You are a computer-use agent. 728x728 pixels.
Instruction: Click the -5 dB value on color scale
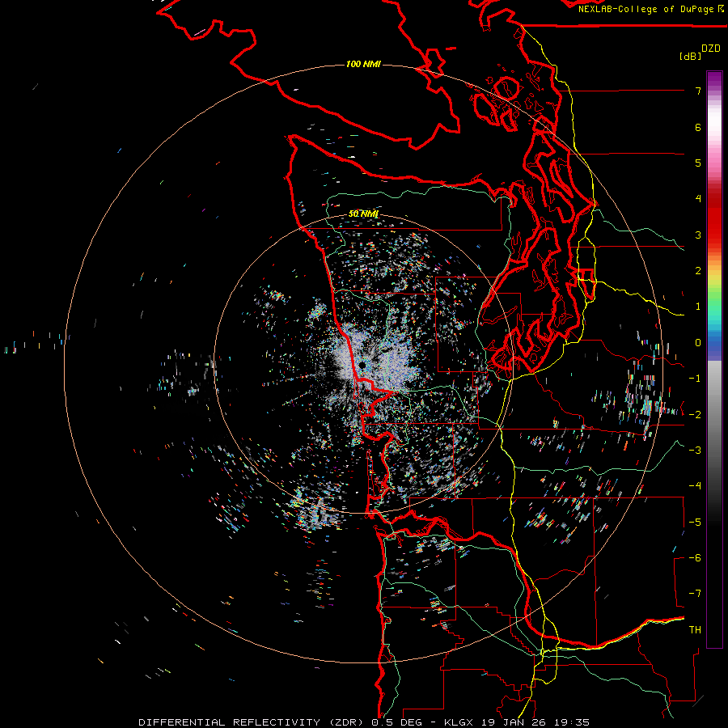pos(695,523)
